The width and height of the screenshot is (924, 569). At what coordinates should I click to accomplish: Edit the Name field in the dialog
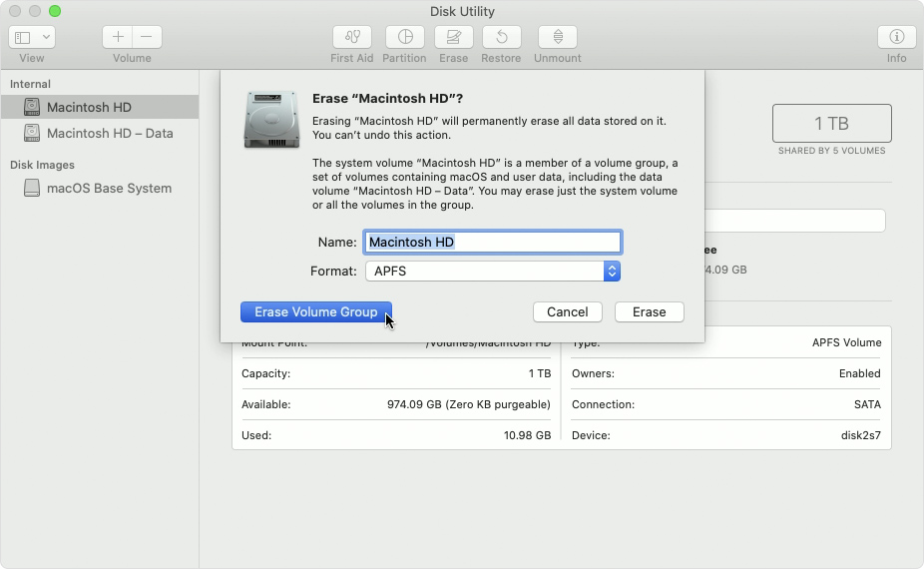tap(493, 243)
